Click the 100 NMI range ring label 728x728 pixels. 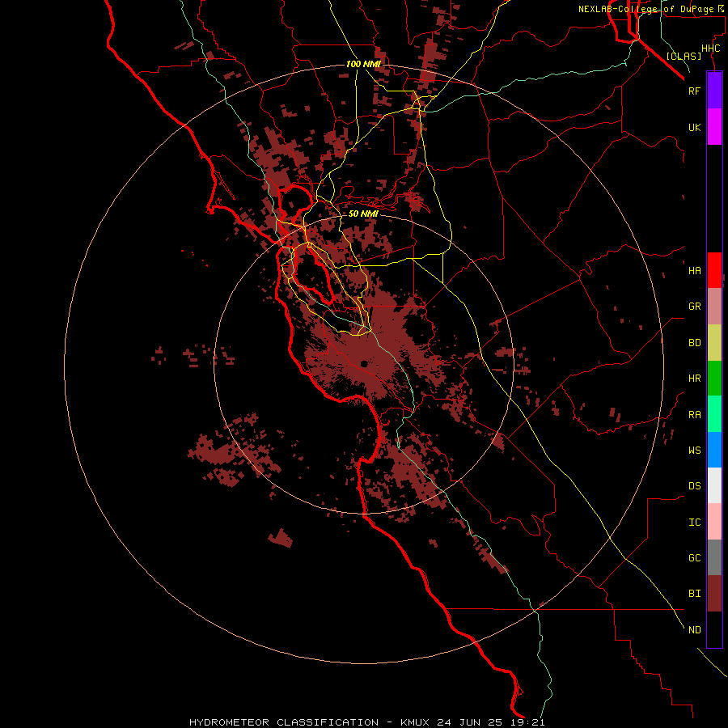click(x=363, y=64)
